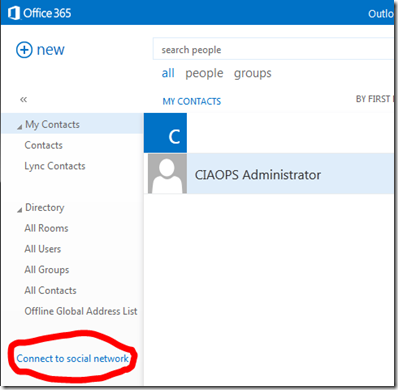Open the Lync Contacts folder

(55, 166)
